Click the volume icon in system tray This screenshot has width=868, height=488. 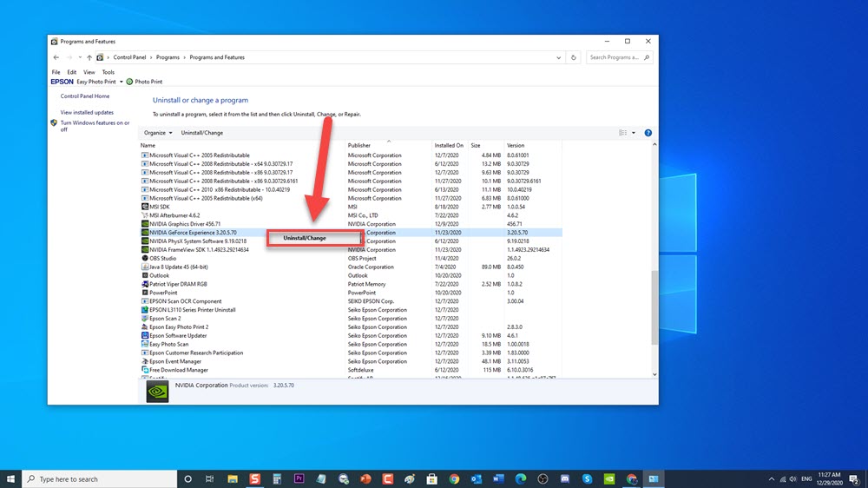(x=793, y=479)
